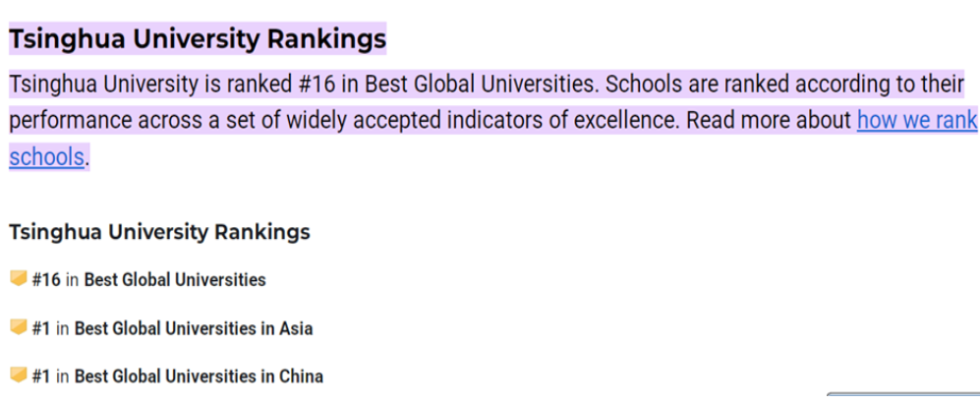Click bold "Best Global Universities" after "#16 in"
The image size is (980, 404).
click(x=175, y=280)
